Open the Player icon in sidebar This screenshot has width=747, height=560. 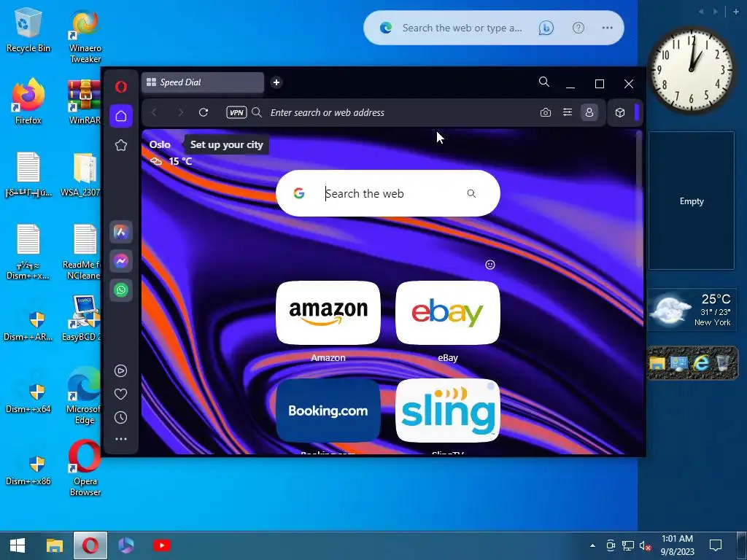click(x=121, y=370)
